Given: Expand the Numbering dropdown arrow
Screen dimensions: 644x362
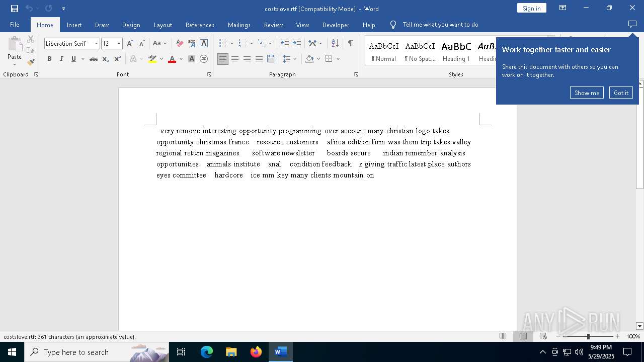Looking at the screenshot, I should coord(252,44).
